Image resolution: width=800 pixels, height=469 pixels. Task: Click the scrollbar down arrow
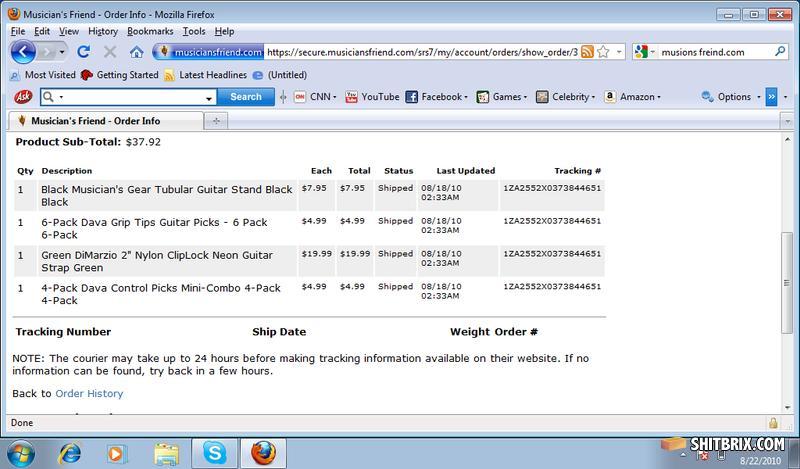(x=787, y=407)
